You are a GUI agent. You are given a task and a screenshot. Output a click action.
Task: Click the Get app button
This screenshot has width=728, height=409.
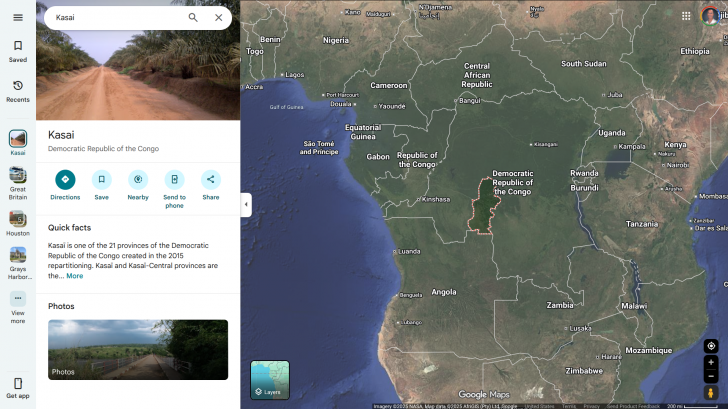click(17, 387)
